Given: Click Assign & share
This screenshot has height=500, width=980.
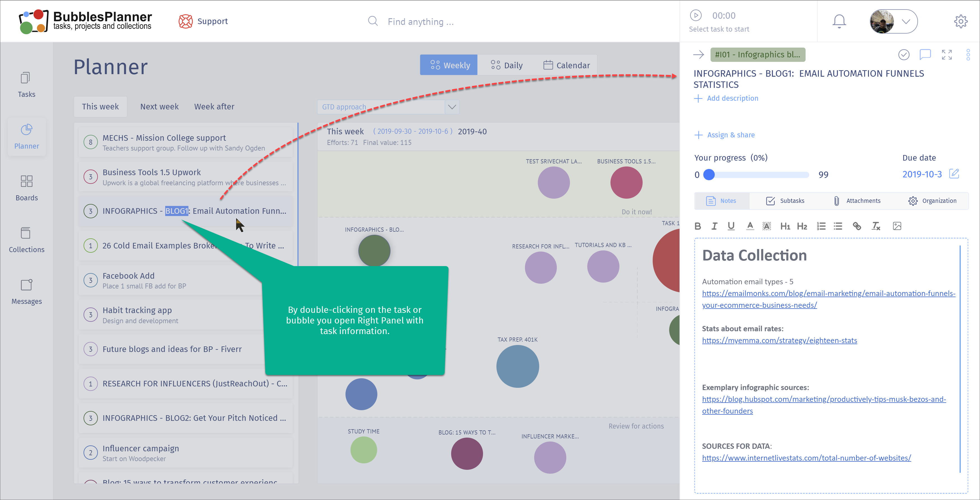Looking at the screenshot, I should pos(724,135).
